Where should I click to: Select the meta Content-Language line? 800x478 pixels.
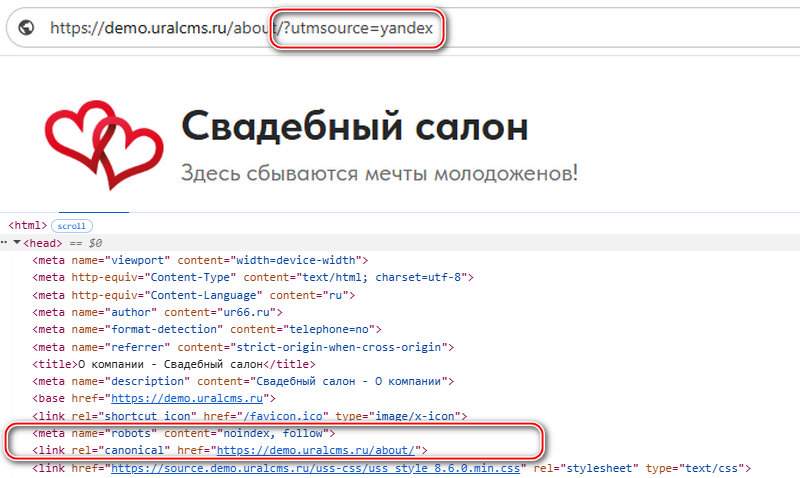193,295
